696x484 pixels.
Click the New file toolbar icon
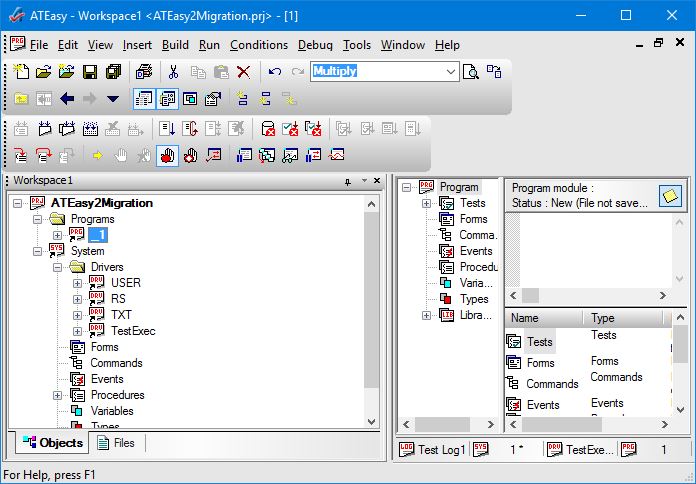click(x=21, y=71)
